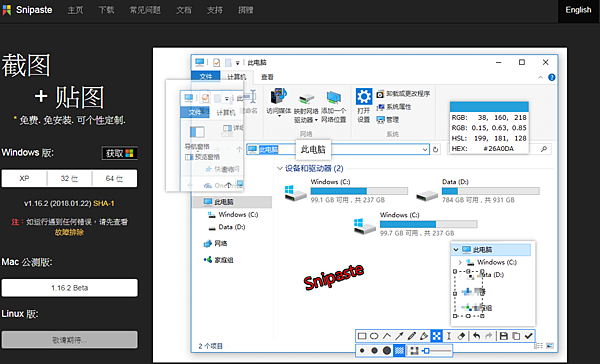Choose the smallest brush size dot
The image size is (600, 364).
(362, 351)
